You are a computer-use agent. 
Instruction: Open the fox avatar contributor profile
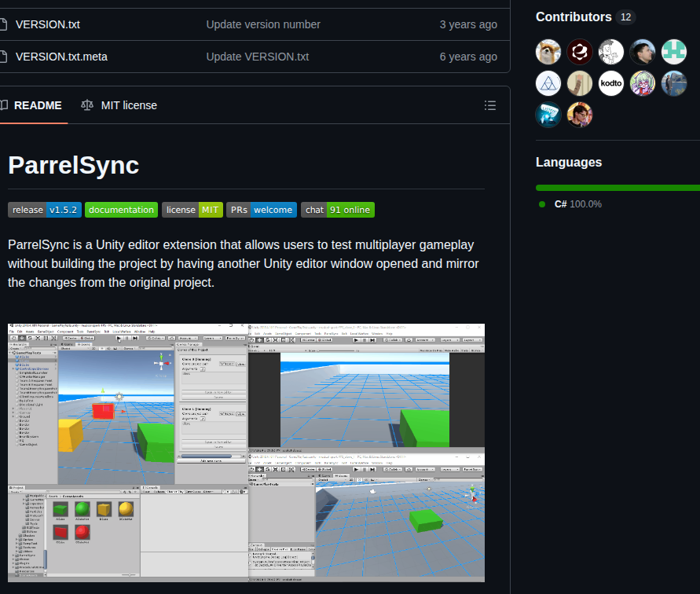pos(548,52)
